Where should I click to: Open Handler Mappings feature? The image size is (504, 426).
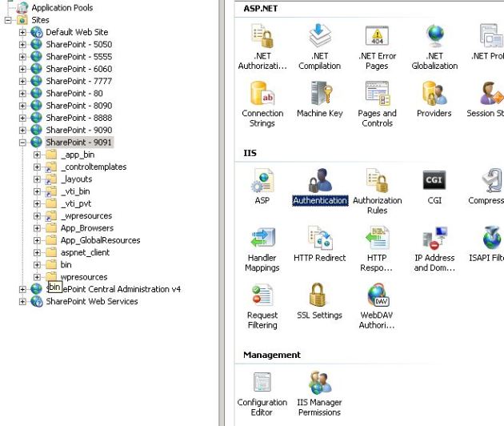click(262, 249)
